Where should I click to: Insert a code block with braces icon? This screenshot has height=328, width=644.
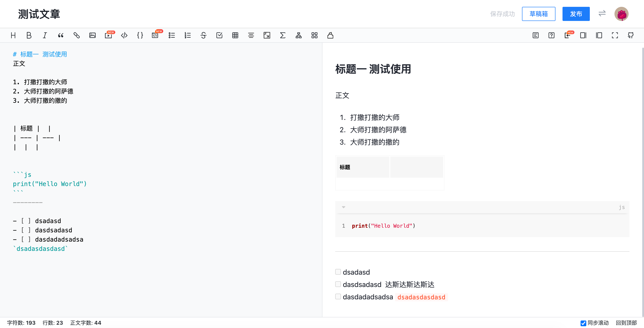pos(140,35)
